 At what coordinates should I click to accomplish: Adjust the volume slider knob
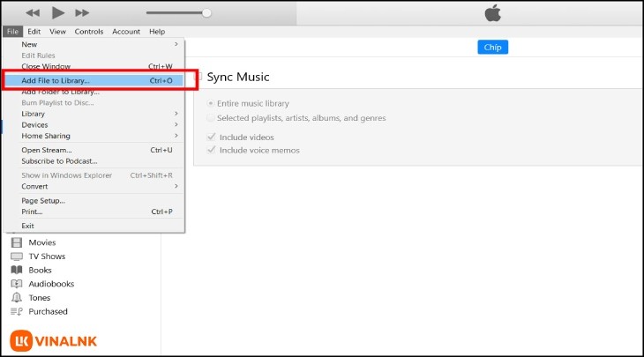pos(206,13)
